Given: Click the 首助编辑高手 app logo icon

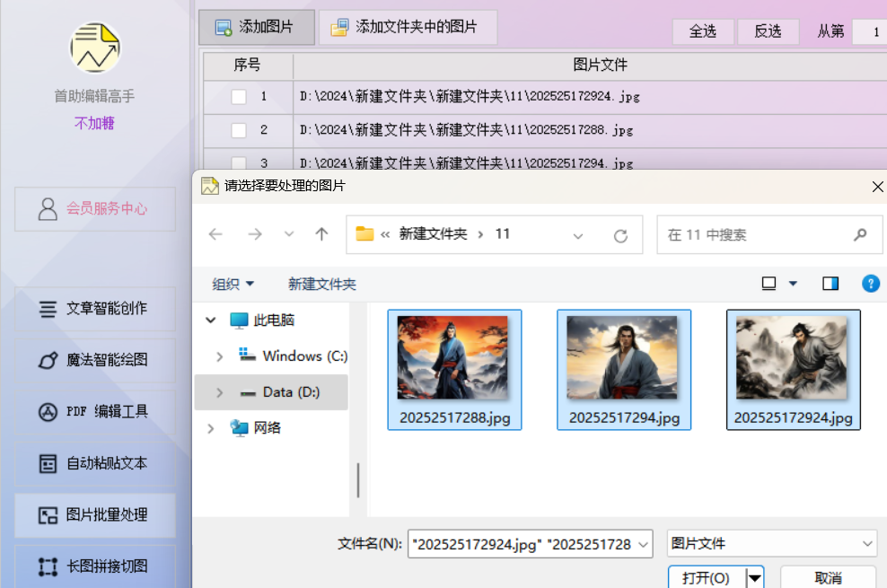Looking at the screenshot, I should pyautogui.click(x=95, y=48).
